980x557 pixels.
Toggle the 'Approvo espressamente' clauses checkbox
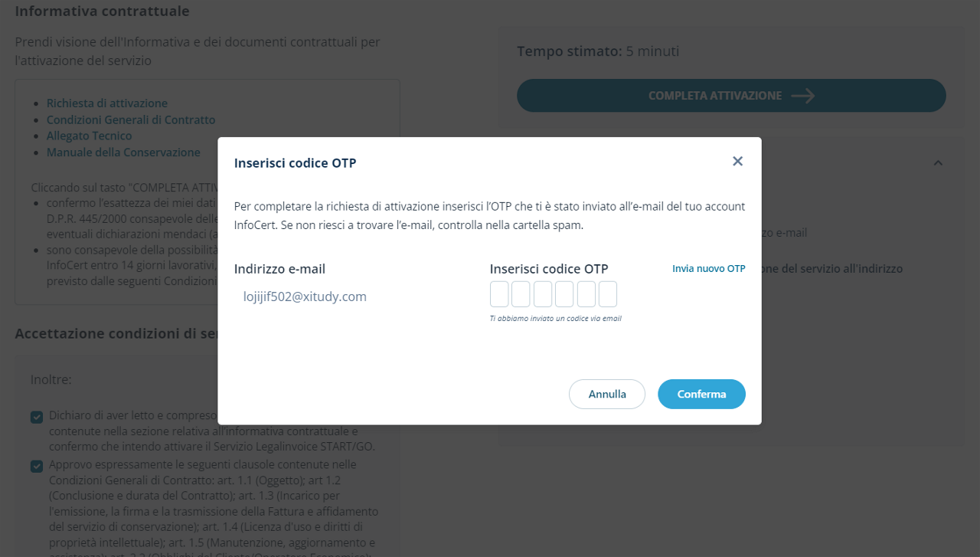coord(37,466)
